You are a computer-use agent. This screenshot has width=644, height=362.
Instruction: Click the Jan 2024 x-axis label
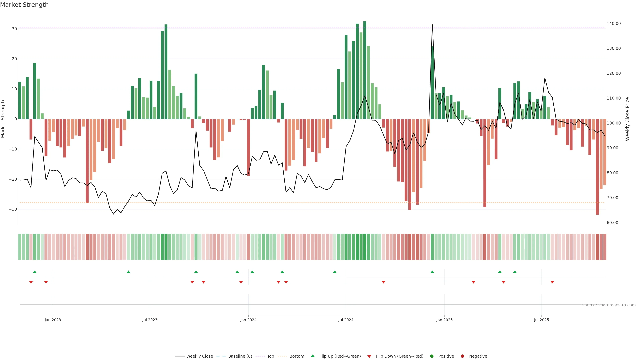(248, 320)
